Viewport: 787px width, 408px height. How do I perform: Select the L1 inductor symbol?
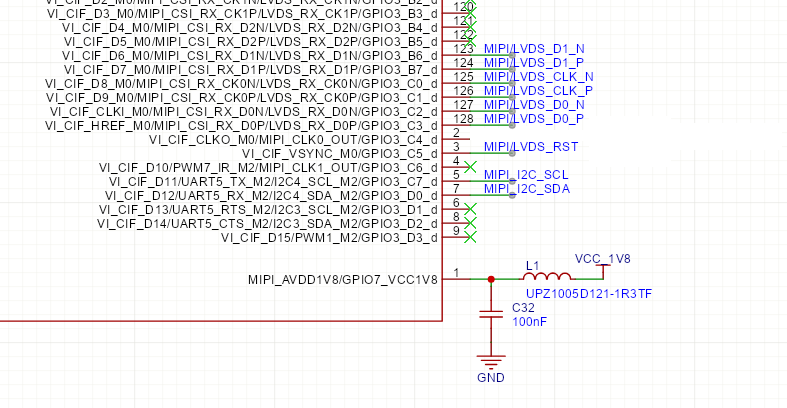[547, 278]
